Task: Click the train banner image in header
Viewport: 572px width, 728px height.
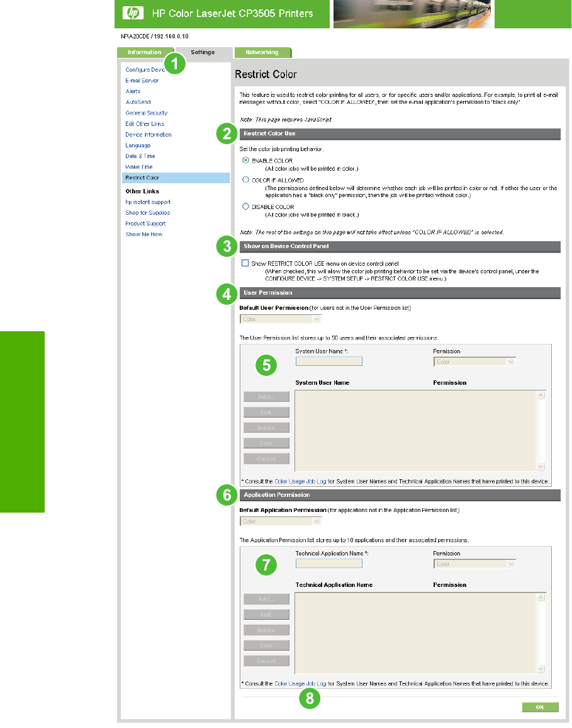Action: (412, 14)
